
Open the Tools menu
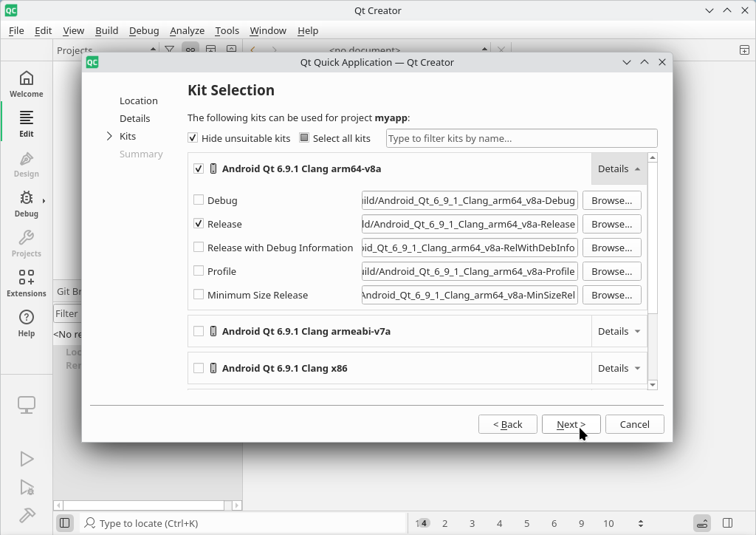[x=227, y=30]
